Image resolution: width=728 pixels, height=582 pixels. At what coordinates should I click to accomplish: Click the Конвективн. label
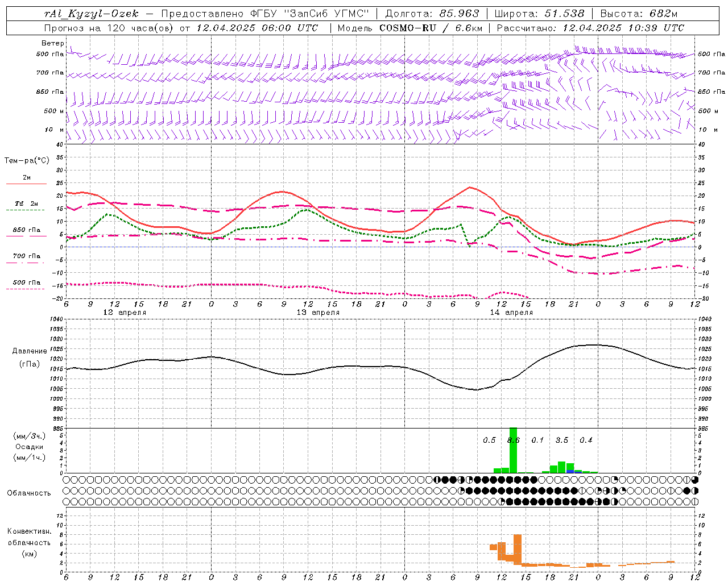click(x=30, y=531)
